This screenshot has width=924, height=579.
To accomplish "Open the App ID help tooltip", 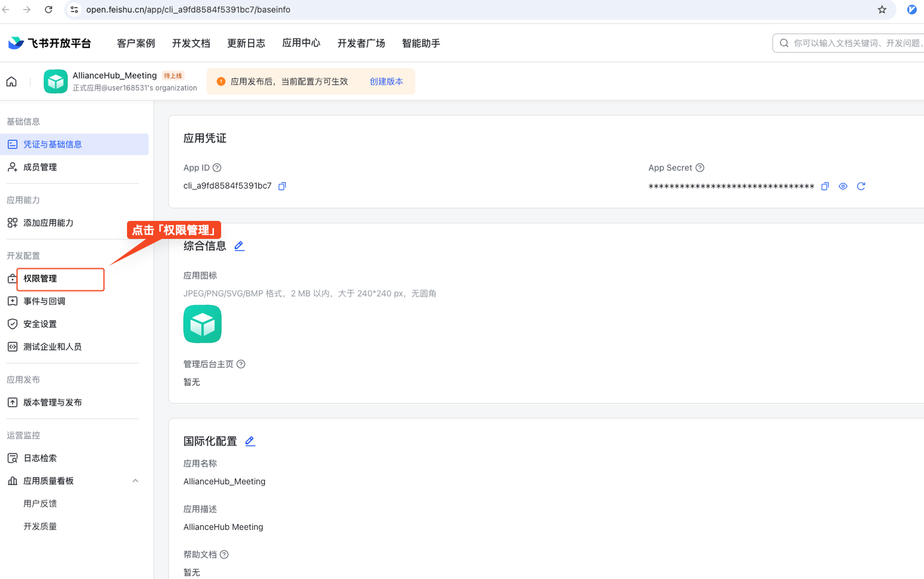I will point(217,168).
